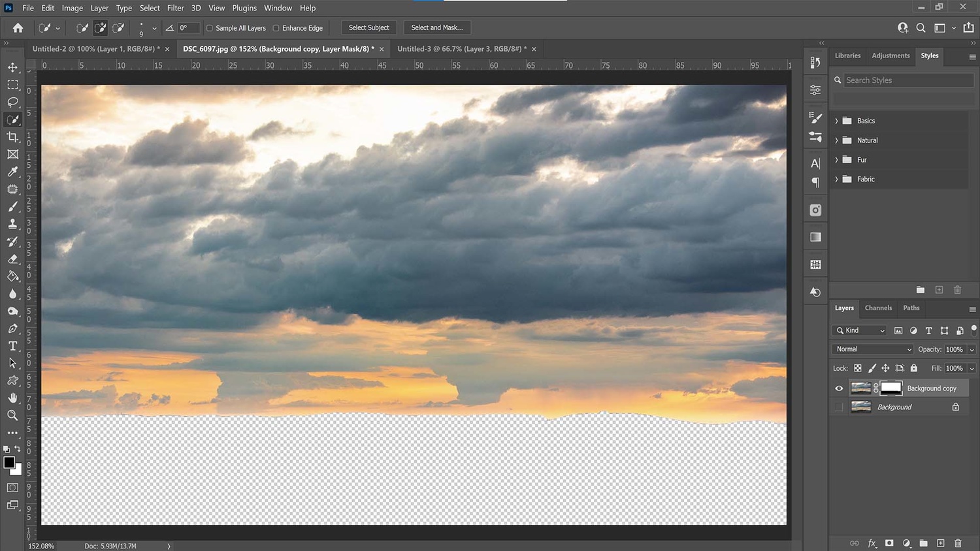Select the Eyedropper tool
Screen dimensions: 980x551
[12, 172]
